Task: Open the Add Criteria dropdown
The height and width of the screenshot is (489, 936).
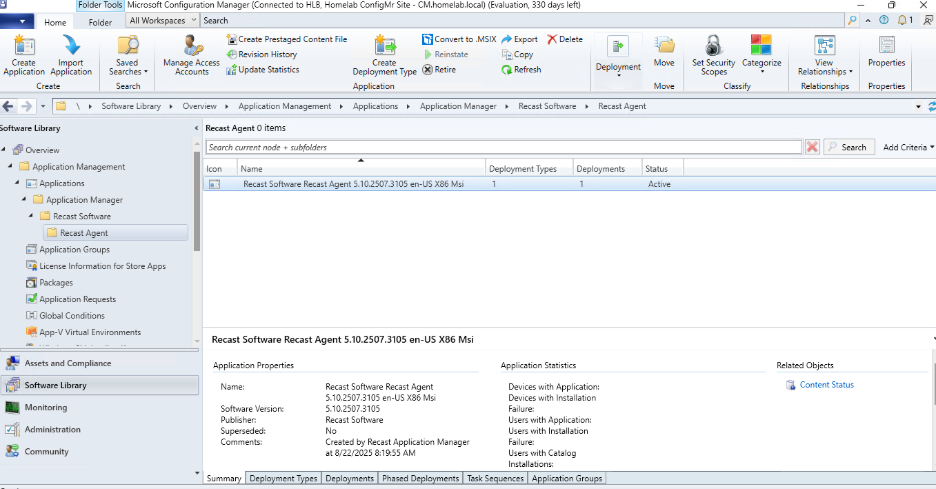Action: coord(909,147)
